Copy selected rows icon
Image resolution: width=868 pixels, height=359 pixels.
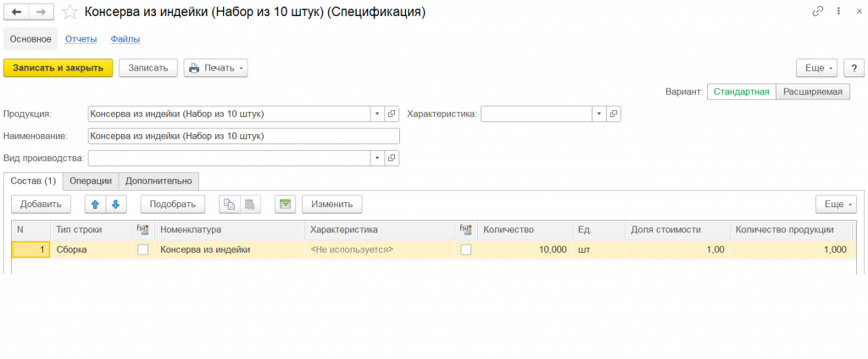pyautogui.click(x=229, y=204)
